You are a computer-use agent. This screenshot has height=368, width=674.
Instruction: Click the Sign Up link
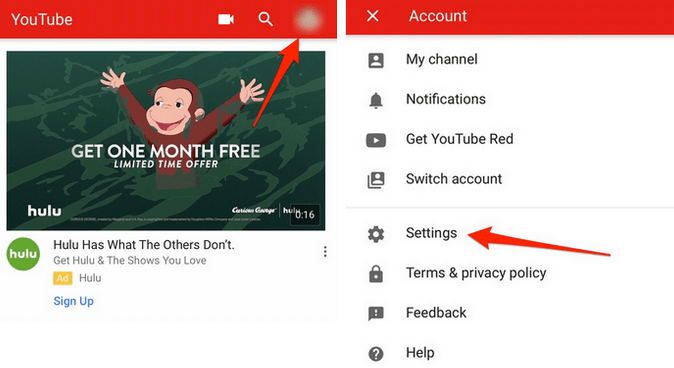pos(74,301)
